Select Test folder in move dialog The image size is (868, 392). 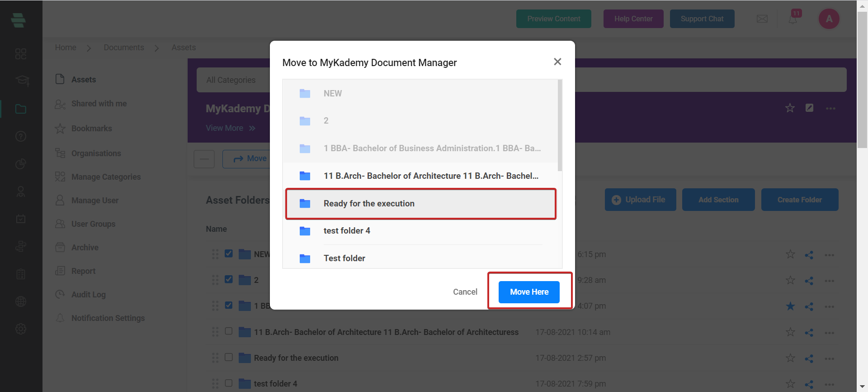(x=420, y=258)
